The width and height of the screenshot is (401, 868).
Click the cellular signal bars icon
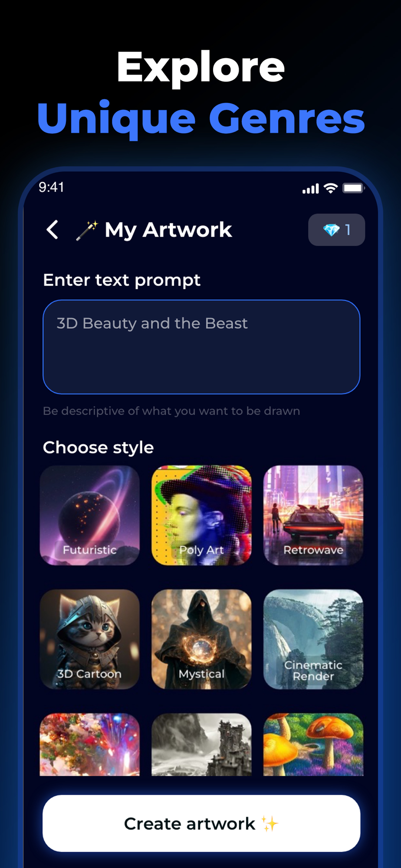tap(311, 189)
